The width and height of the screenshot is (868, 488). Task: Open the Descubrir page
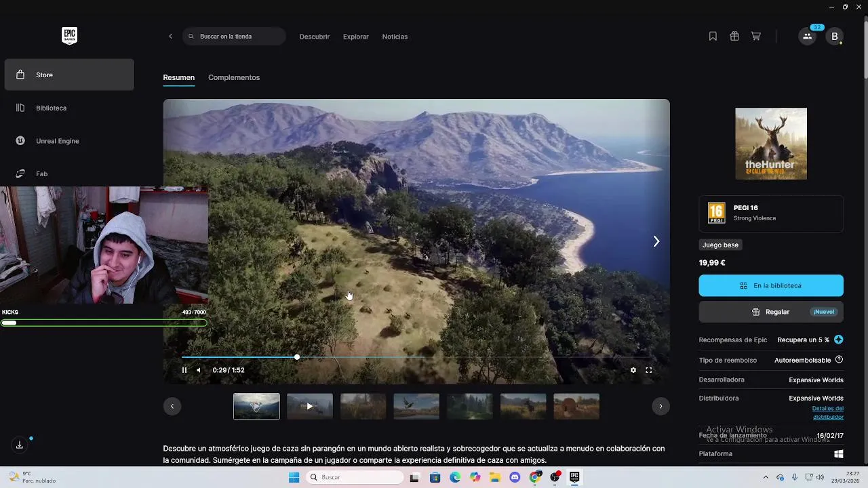point(315,37)
